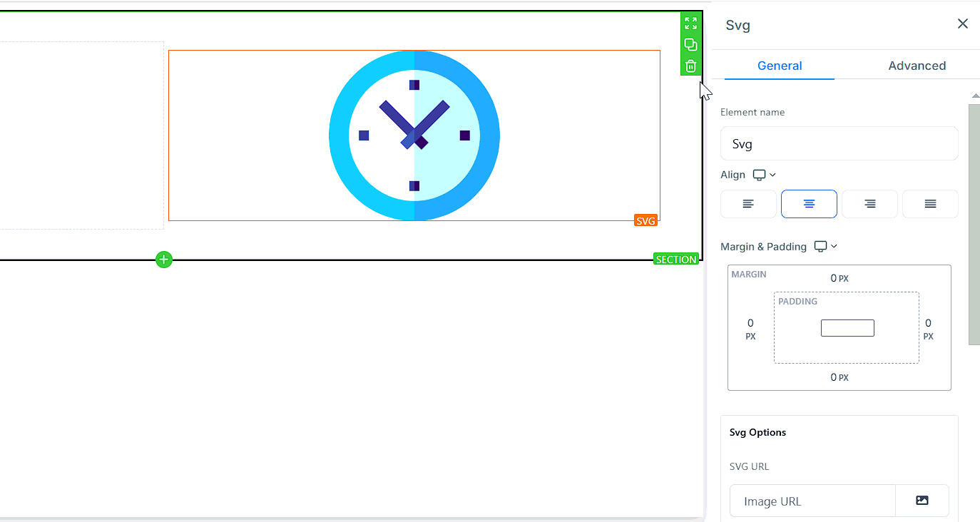This screenshot has height=522, width=980.
Task: Change the right margin value
Action: coord(928,329)
